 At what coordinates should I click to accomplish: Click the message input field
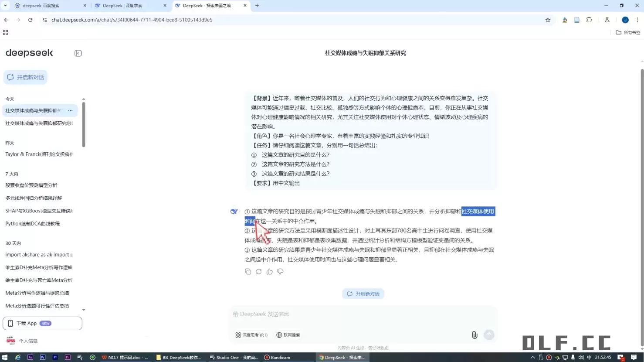coord(362,314)
